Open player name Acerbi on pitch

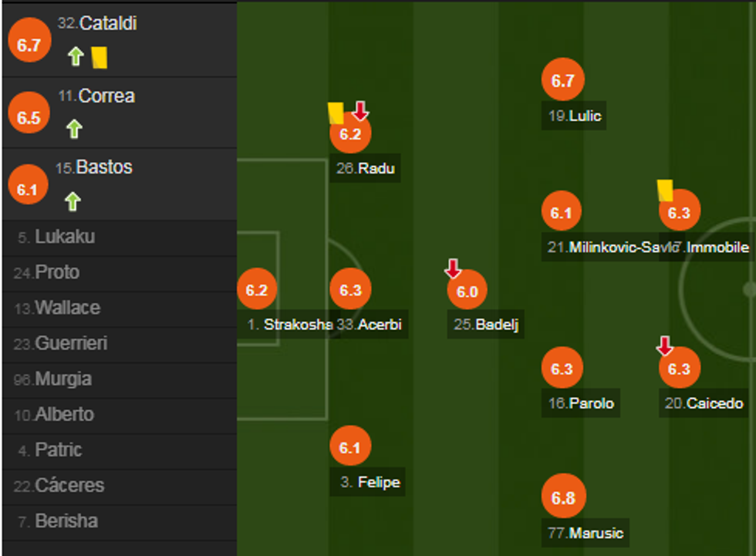tap(380, 325)
